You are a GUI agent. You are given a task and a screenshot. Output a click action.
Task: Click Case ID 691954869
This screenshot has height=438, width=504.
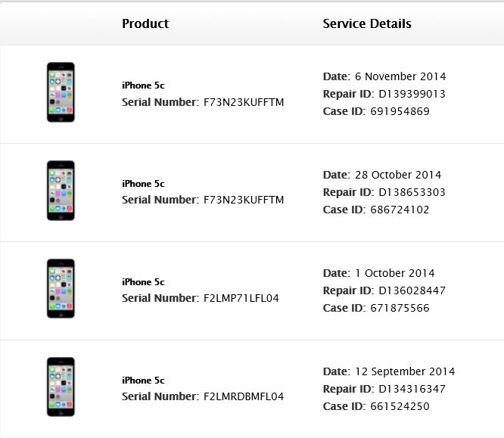(x=400, y=111)
